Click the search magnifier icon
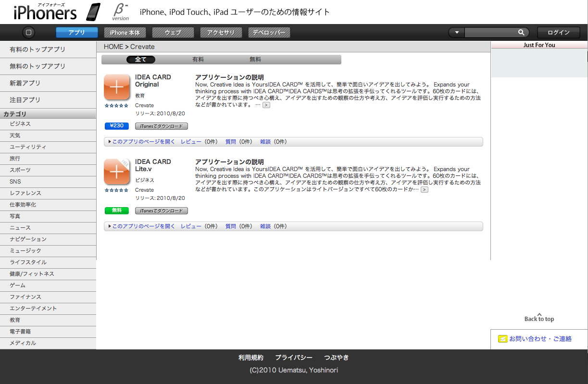Image resolution: width=588 pixels, height=384 pixels. [x=521, y=33]
